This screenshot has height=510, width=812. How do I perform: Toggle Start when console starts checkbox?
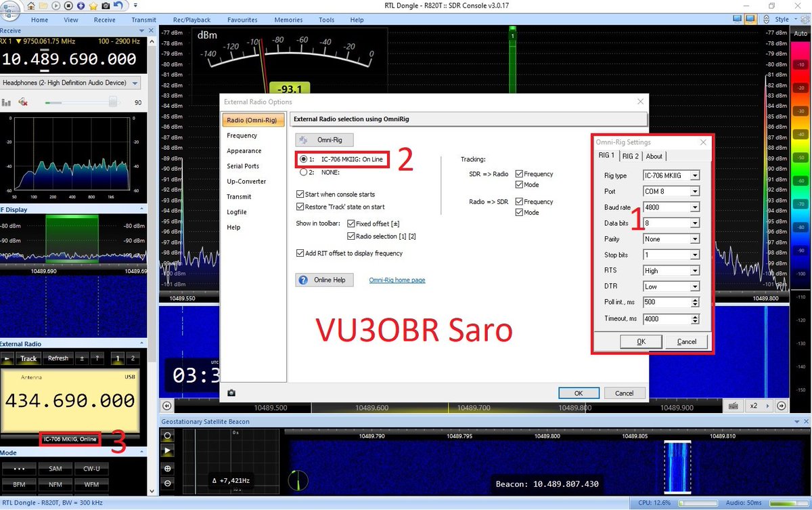[300, 194]
